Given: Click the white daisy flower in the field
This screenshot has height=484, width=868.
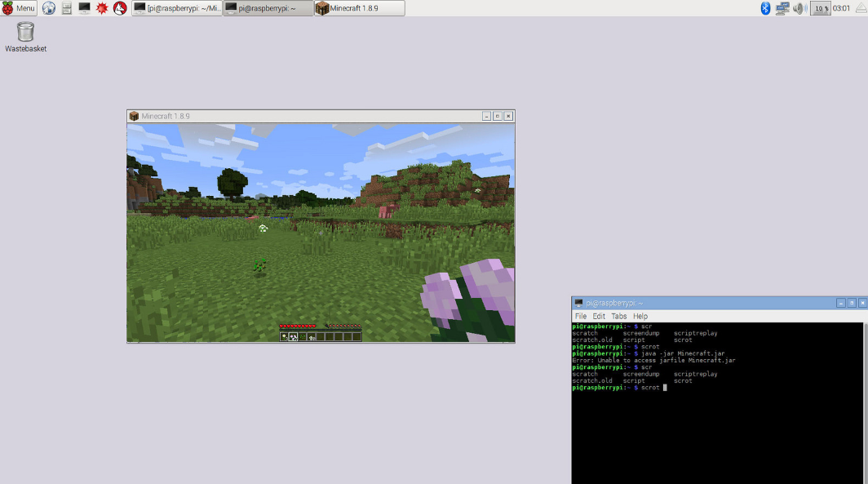Looking at the screenshot, I should pos(263,228).
